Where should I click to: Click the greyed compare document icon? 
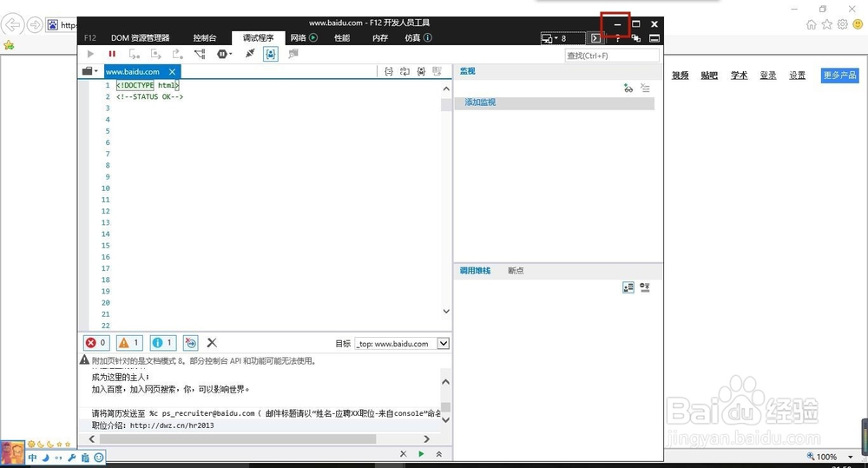click(437, 71)
